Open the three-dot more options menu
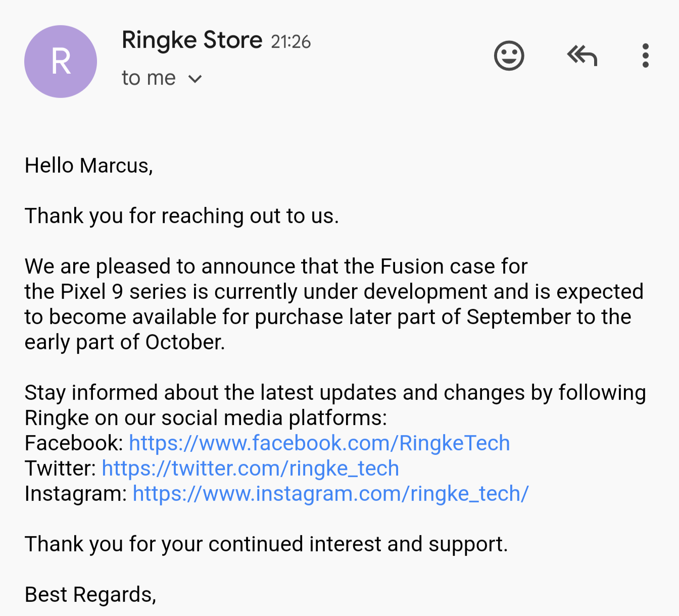The image size is (679, 616). (x=645, y=56)
